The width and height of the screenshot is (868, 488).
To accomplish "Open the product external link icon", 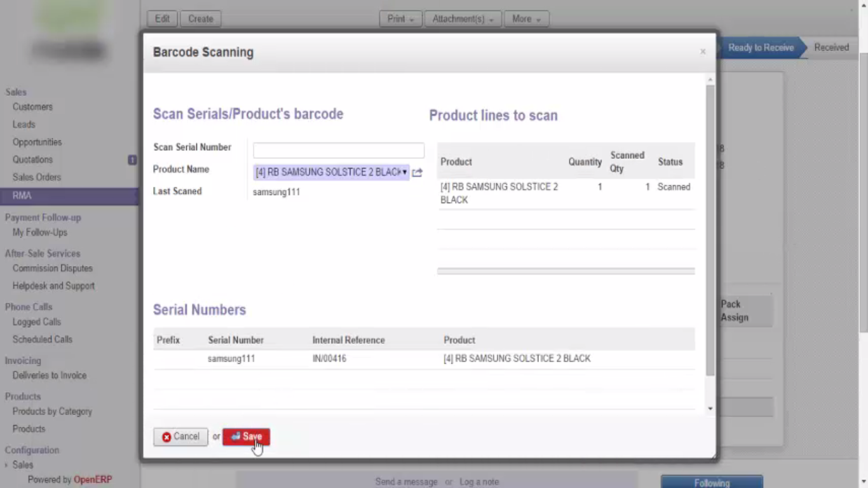I will (417, 172).
